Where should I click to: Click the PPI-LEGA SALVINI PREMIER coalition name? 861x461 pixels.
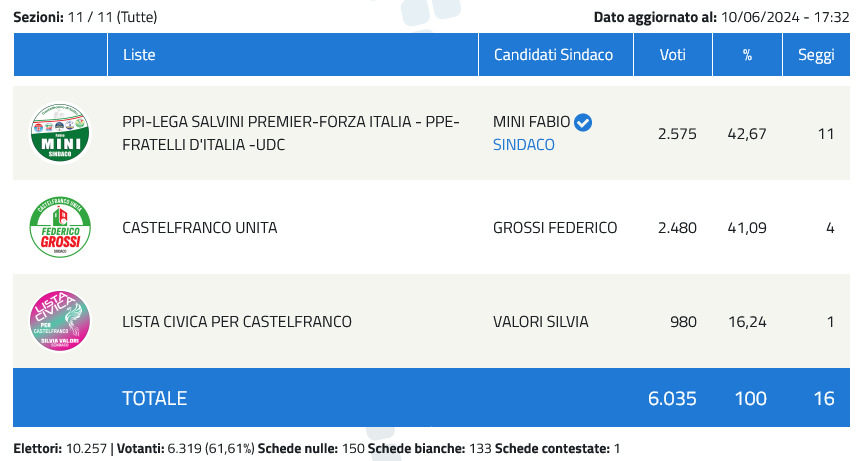tap(290, 133)
